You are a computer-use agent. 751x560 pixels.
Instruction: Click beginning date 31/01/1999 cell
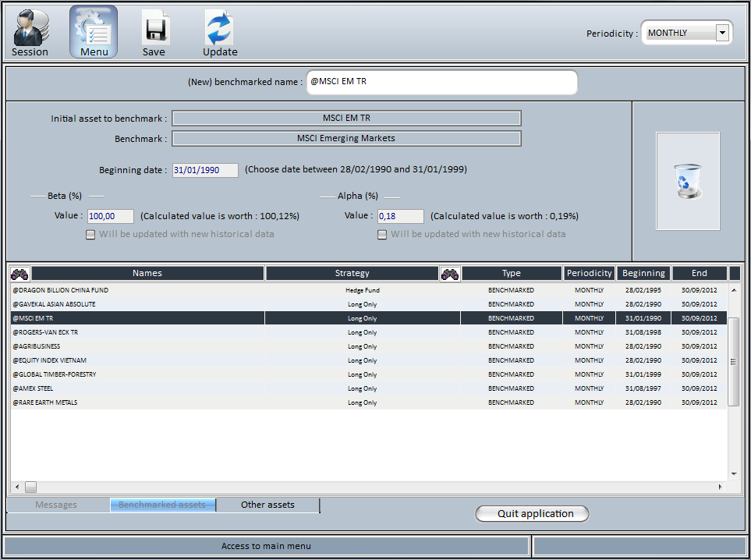pos(643,374)
